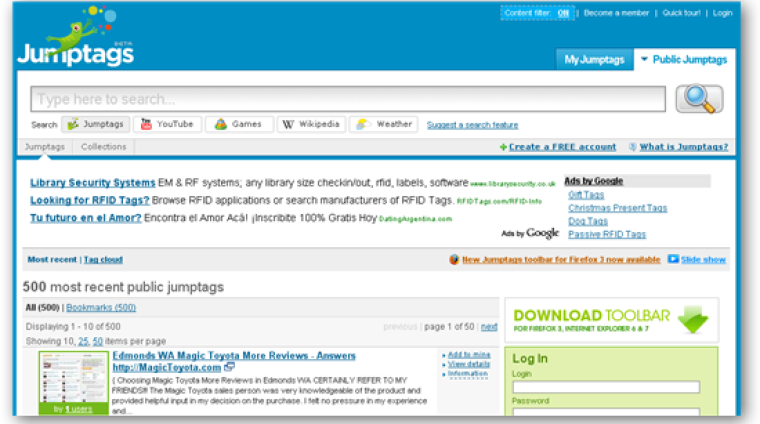Switch to the My Jumptags tab

[594, 60]
